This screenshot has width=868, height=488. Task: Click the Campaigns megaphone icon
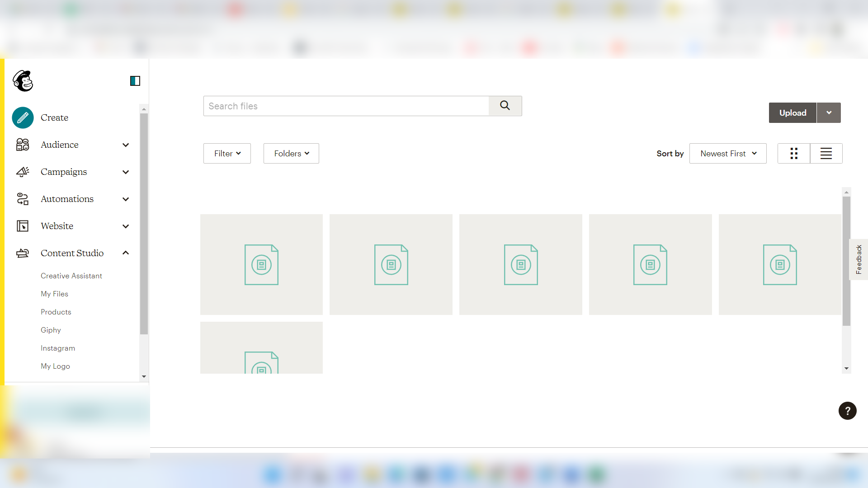click(23, 172)
